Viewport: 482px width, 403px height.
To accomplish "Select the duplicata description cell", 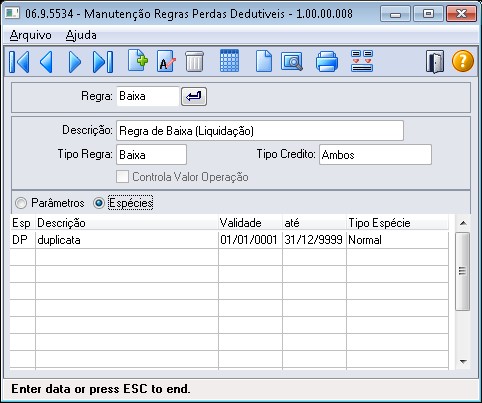I will point(127,240).
